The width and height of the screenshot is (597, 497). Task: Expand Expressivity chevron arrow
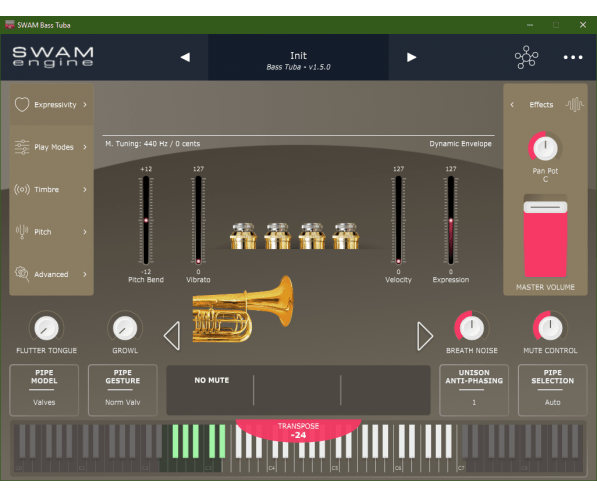(x=85, y=104)
